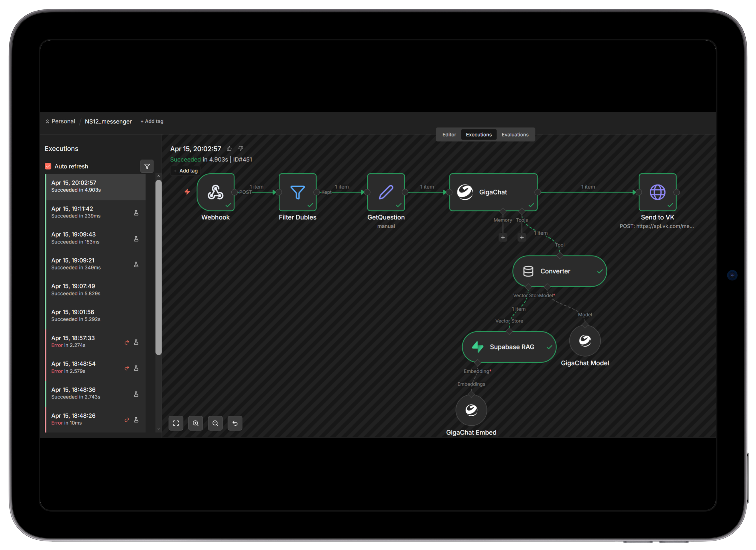Click the flask icon on 19:09:21 execution
Screen dimensions: 756x550
coord(136,264)
